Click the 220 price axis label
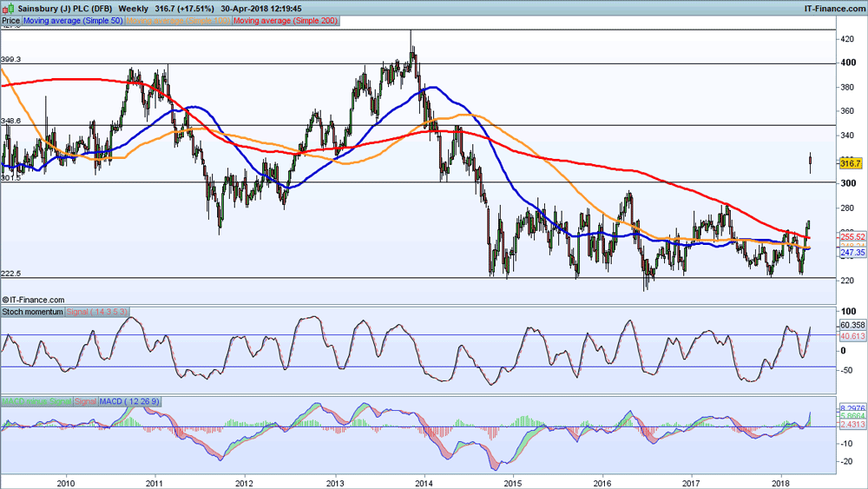868x489 pixels. 847,281
